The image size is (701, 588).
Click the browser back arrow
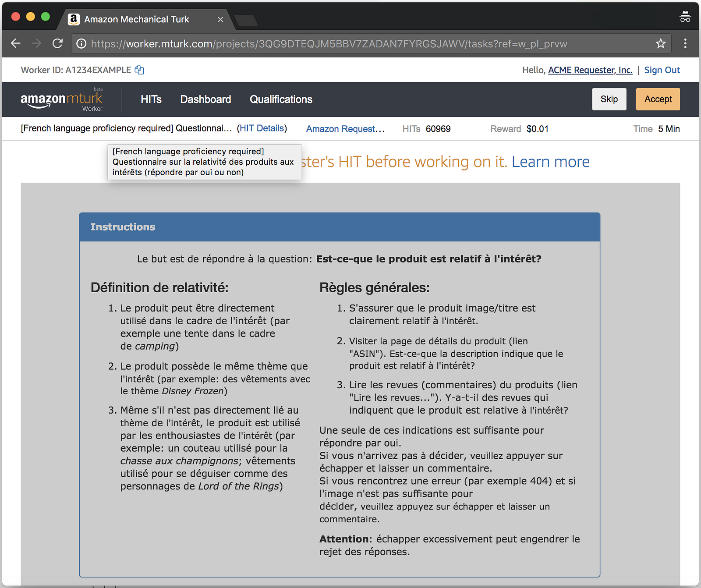(x=16, y=43)
